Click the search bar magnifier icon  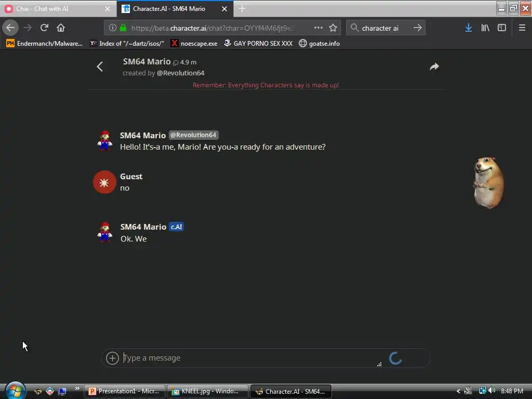coord(354,28)
